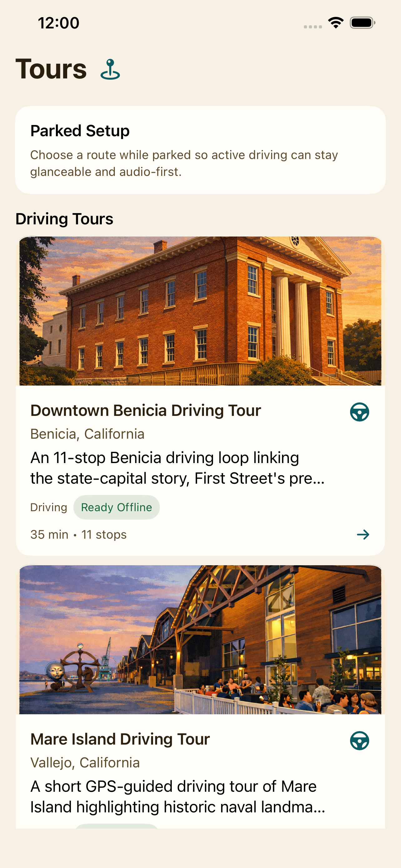Tap the 35 min 11 stops summary
401x868 pixels.
coord(78,534)
